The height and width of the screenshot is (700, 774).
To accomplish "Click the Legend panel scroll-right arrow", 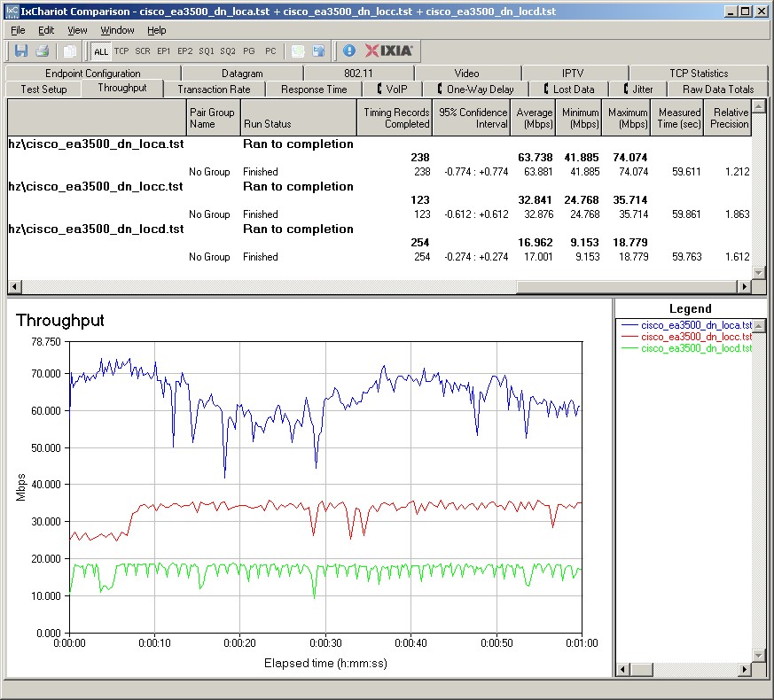I will [746, 669].
